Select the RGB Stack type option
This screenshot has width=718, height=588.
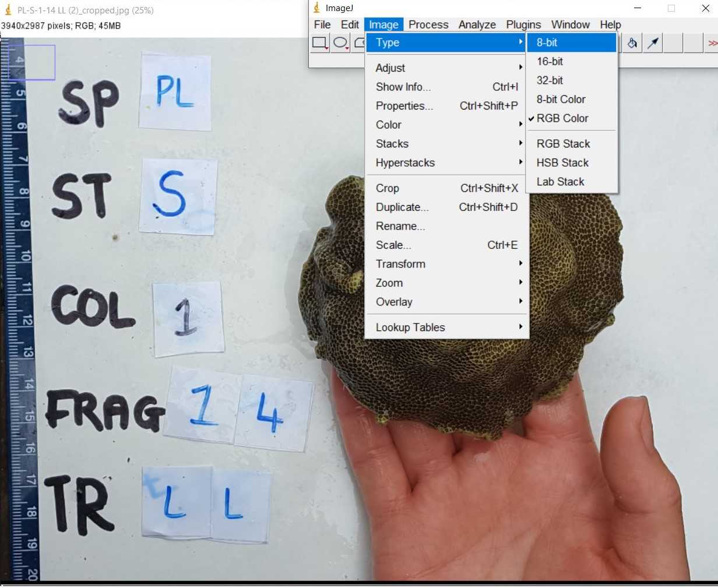[571, 143]
